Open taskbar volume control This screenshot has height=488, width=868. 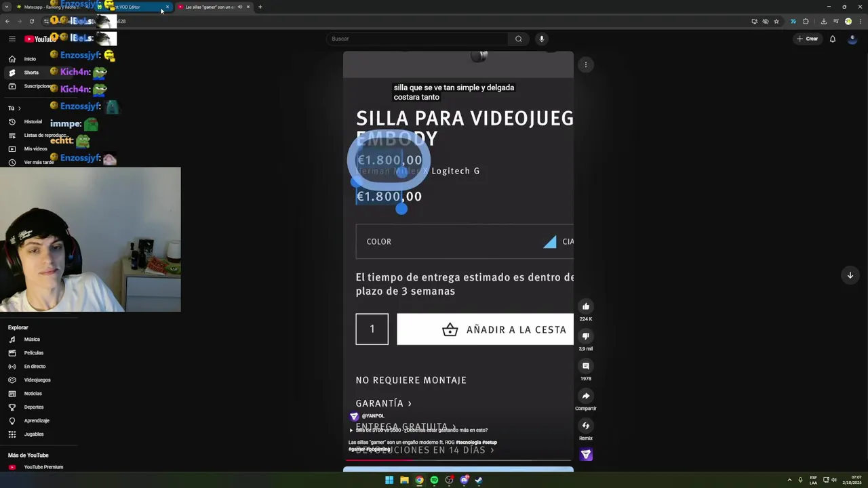(x=833, y=480)
